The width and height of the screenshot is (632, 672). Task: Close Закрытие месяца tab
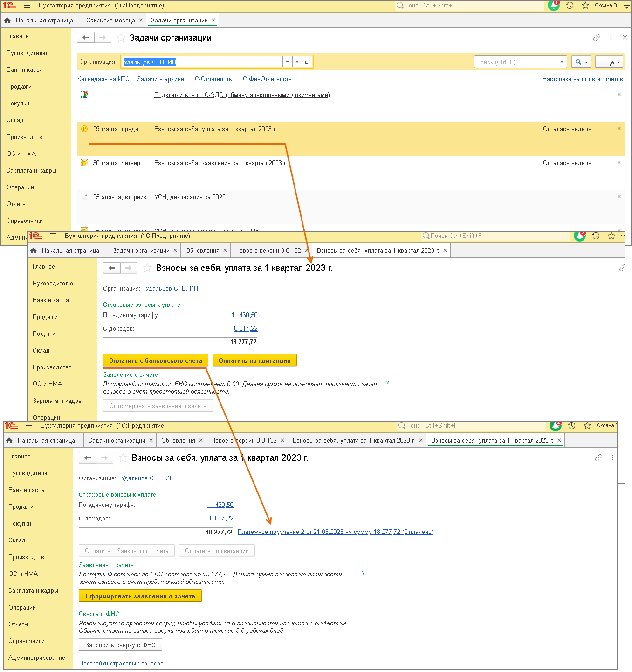tap(141, 20)
